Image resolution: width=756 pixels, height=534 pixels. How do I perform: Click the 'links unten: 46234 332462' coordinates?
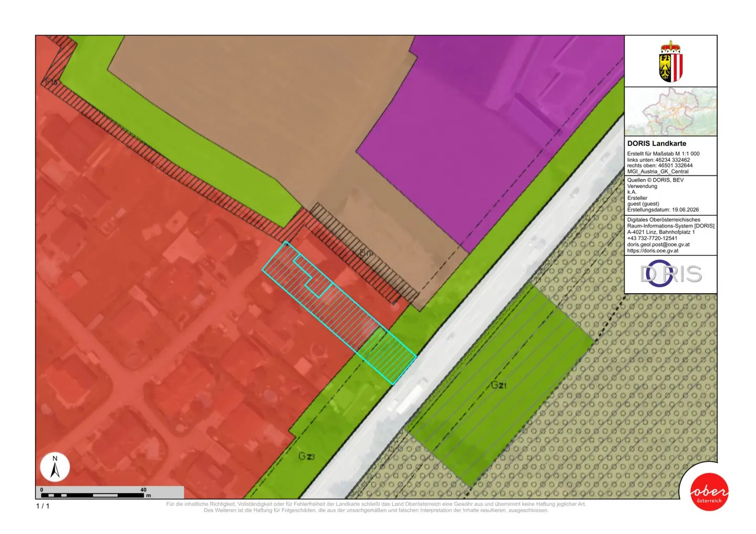click(658, 160)
